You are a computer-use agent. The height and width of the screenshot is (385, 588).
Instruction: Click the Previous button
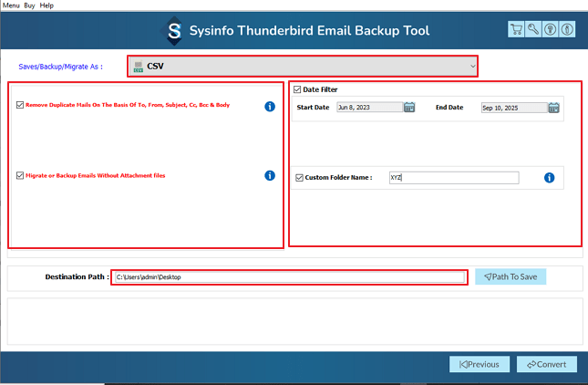click(480, 364)
